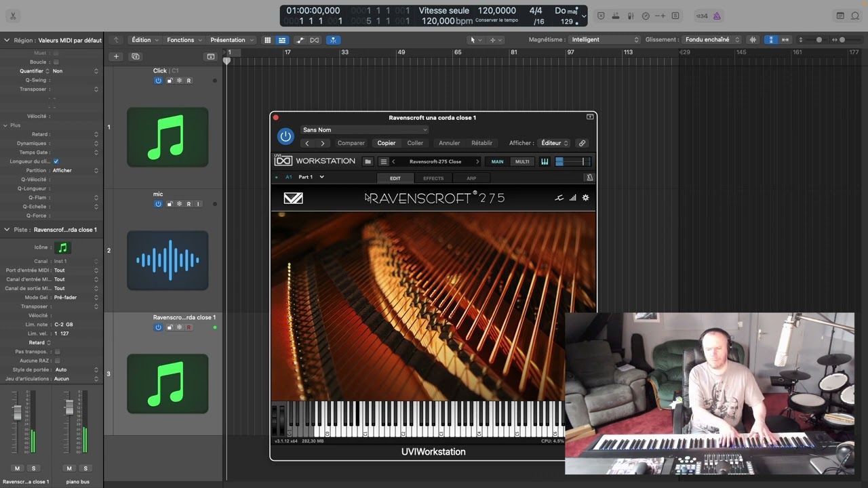This screenshot has height=488, width=868.
Task: Toggle the waveform zoom icon
Action: pos(753,39)
